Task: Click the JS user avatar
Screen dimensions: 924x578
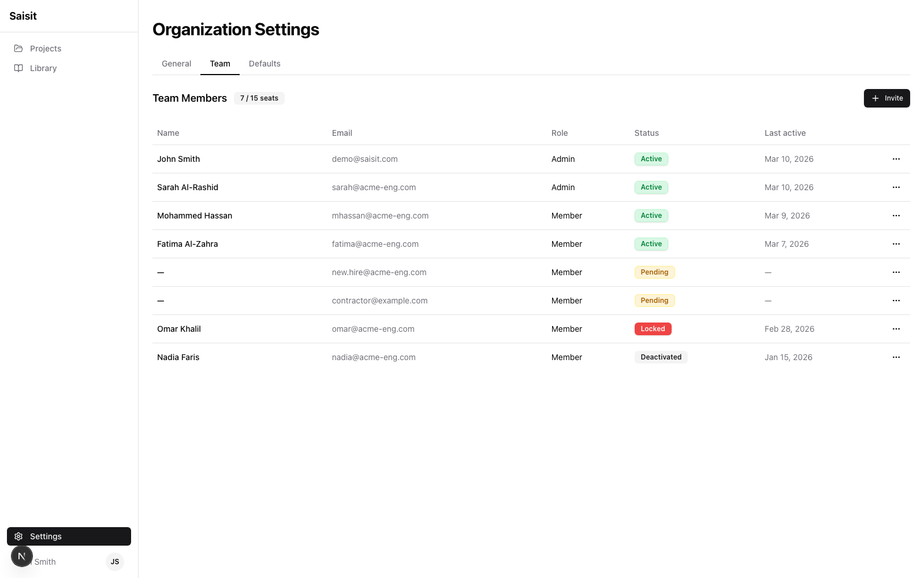Action: coord(115,562)
